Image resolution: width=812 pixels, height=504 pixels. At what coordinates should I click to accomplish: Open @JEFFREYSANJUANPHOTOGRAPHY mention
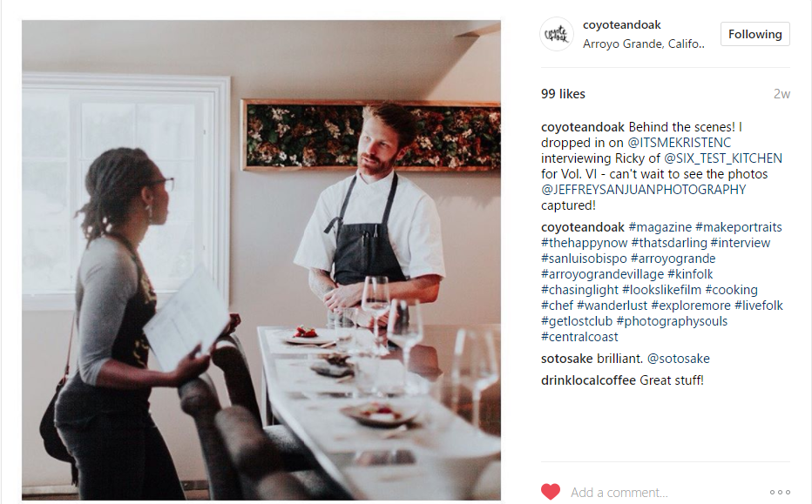[644, 190]
